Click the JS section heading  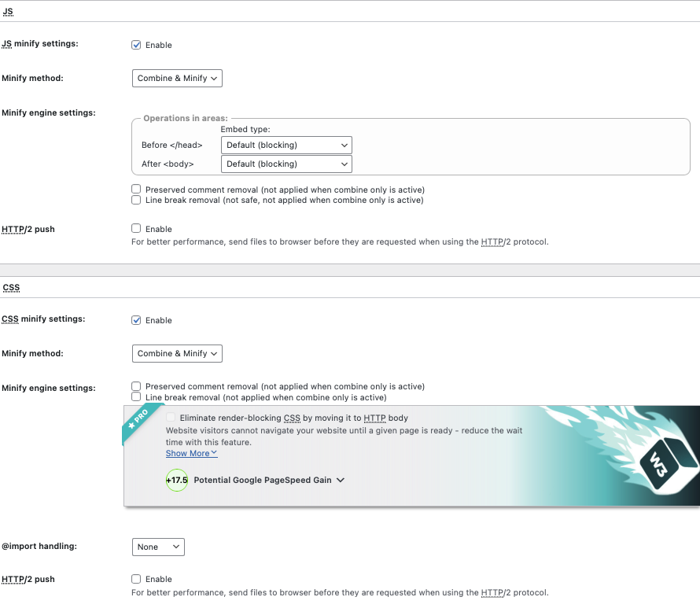pyautogui.click(x=8, y=12)
